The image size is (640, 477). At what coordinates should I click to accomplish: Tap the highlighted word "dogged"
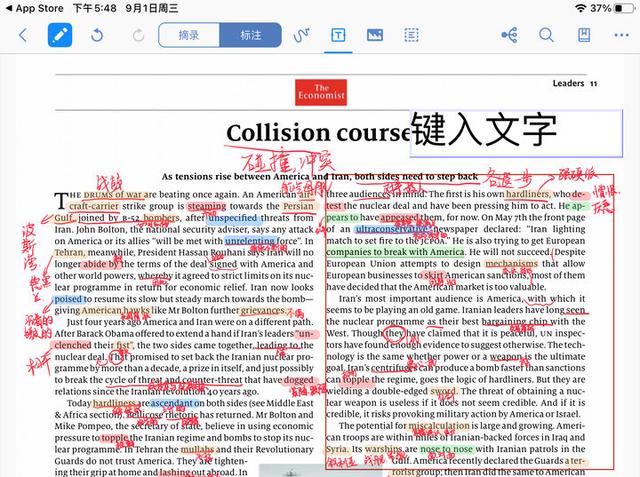tap(298, 380)
